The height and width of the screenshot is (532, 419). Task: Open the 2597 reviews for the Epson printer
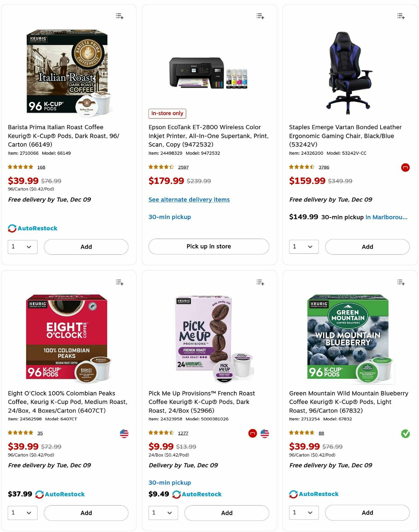click(184, 167)
